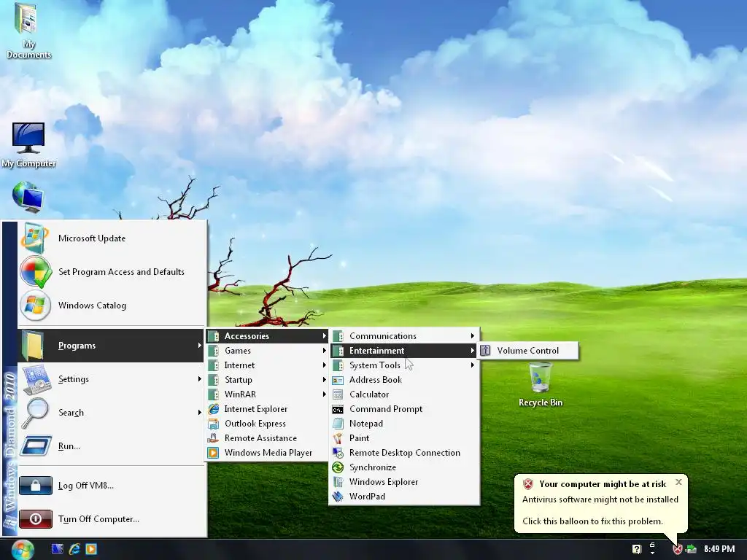Viewport: 747px width, 560px height.
Task: Click the red security shield tray icon
Action: (677, 549)
